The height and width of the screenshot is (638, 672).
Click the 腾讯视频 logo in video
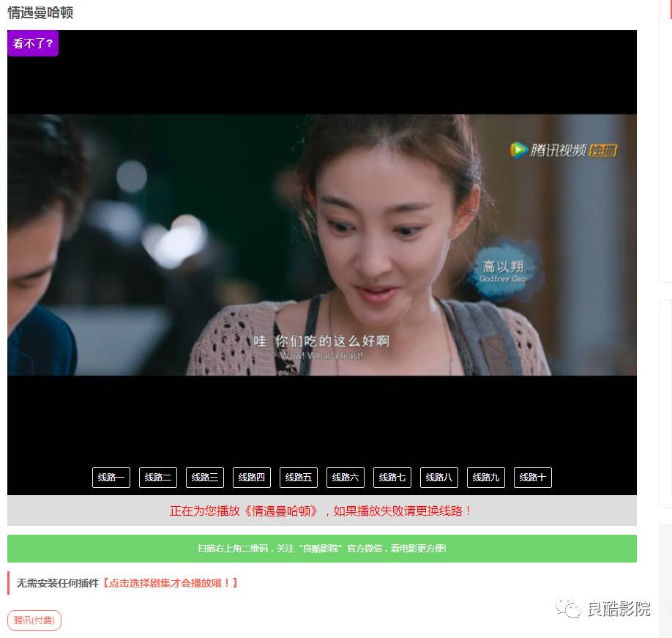click(x=563, y=150)
